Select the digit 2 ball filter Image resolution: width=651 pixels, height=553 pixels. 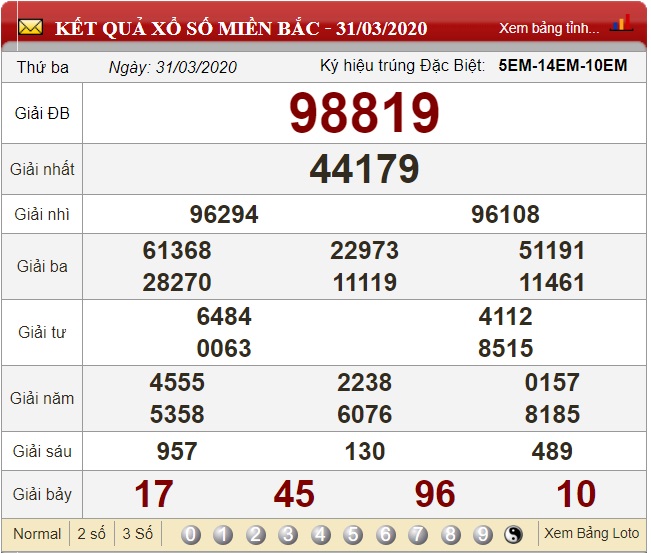[x=256, y=534]
